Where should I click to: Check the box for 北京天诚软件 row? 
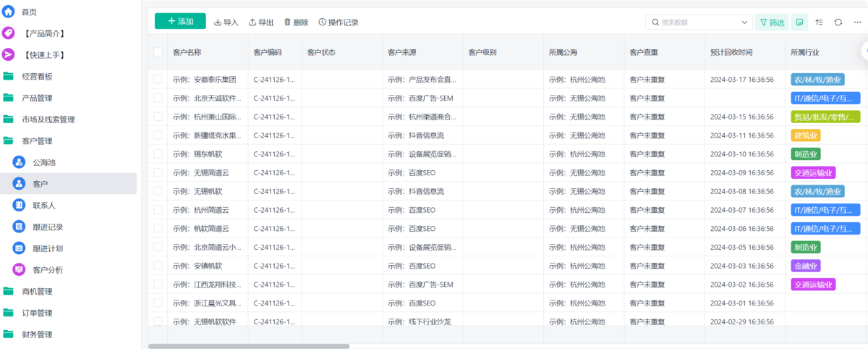[158, 98]
